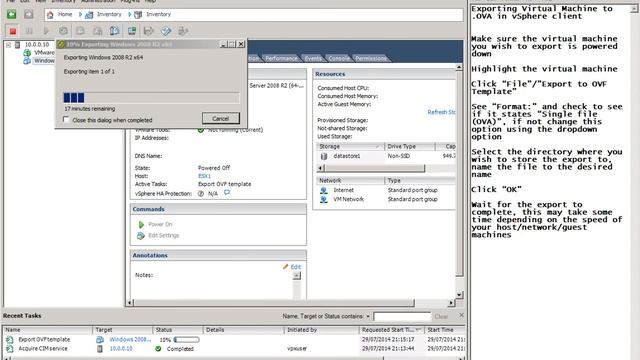Click the summary pane horizontal scrollbar
Viewport: 640px width, 360px height.
[274, 303]
